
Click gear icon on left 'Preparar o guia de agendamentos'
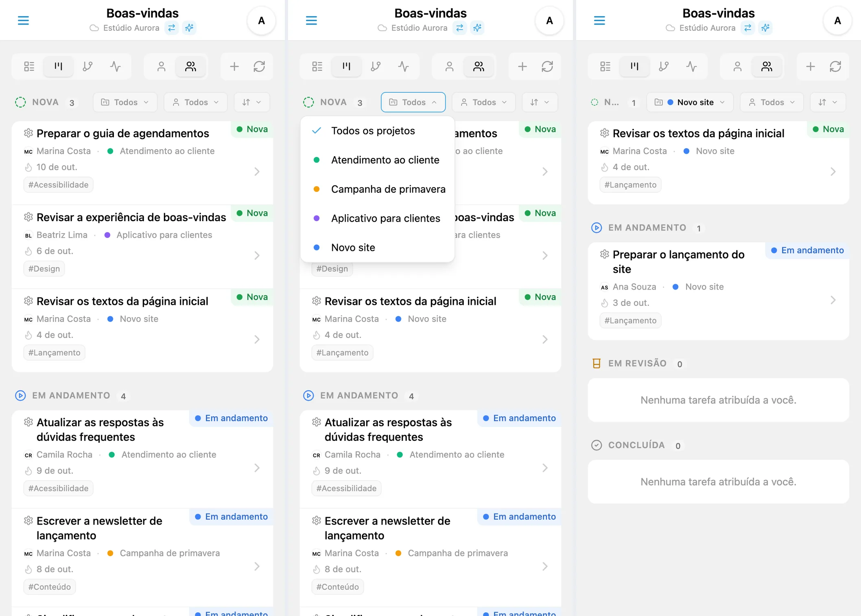point(28,133)
